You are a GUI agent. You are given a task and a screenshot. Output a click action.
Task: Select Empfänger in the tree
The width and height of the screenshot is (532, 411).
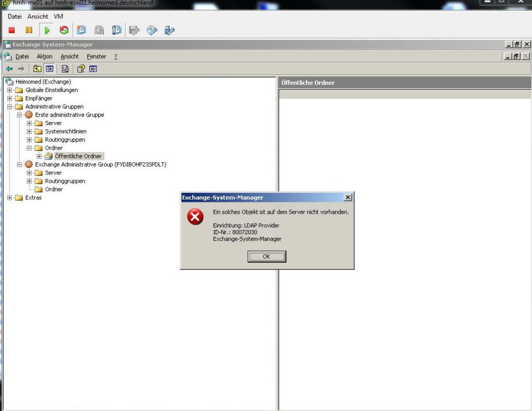(38, 98)
